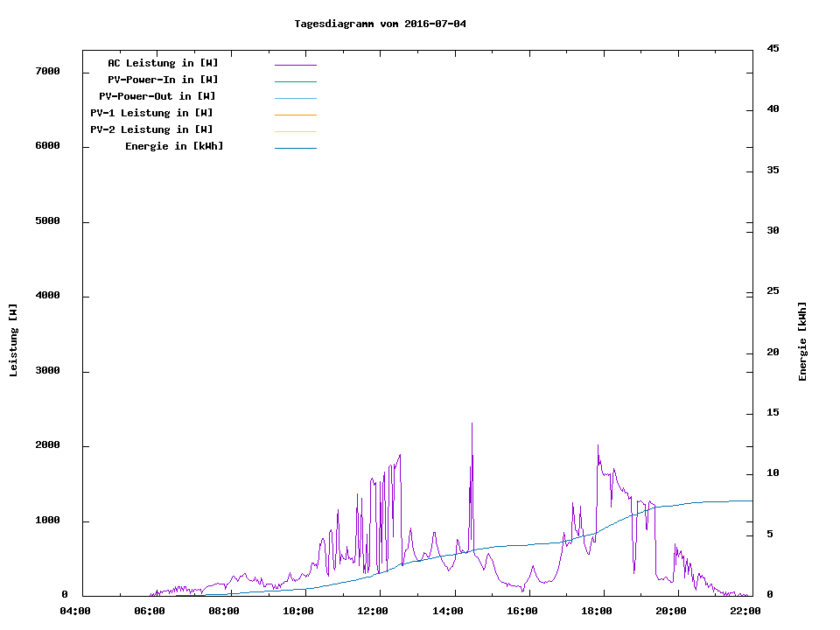Click the Leistung [W] left axis title
840x630 pixels.
[x=13, y=340]
